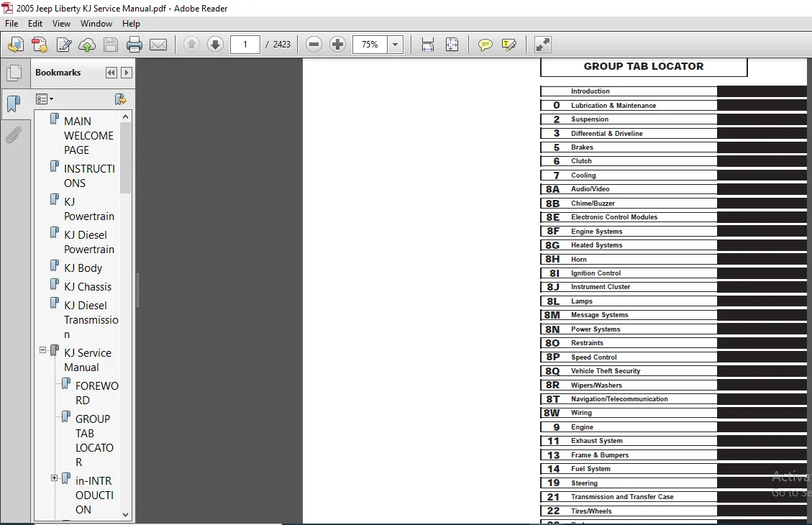Collapse the KJ Service Manual bookmark
Image resolution: width=812 pixels, height=525 pixels.
[43, 350]
